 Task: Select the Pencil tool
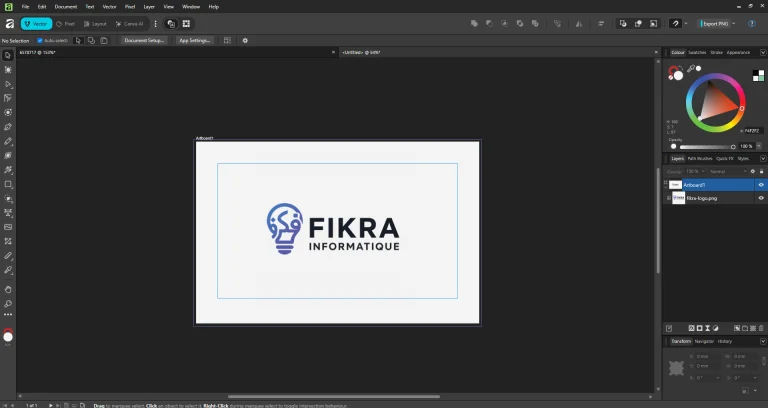coord(8,142)
